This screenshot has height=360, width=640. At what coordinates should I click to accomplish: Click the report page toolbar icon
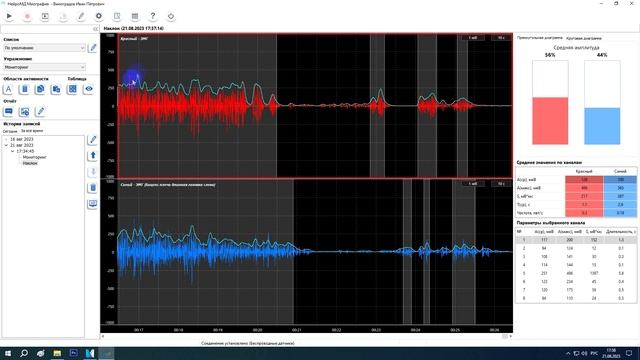(117, 16)
